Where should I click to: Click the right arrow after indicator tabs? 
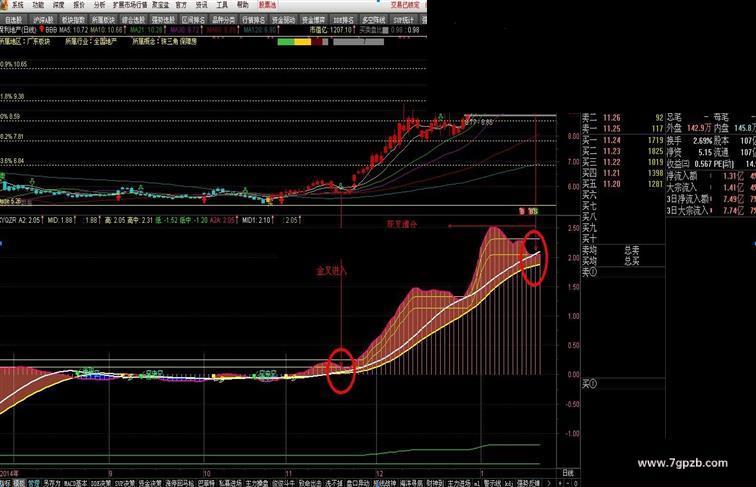[x=549, y=483]
